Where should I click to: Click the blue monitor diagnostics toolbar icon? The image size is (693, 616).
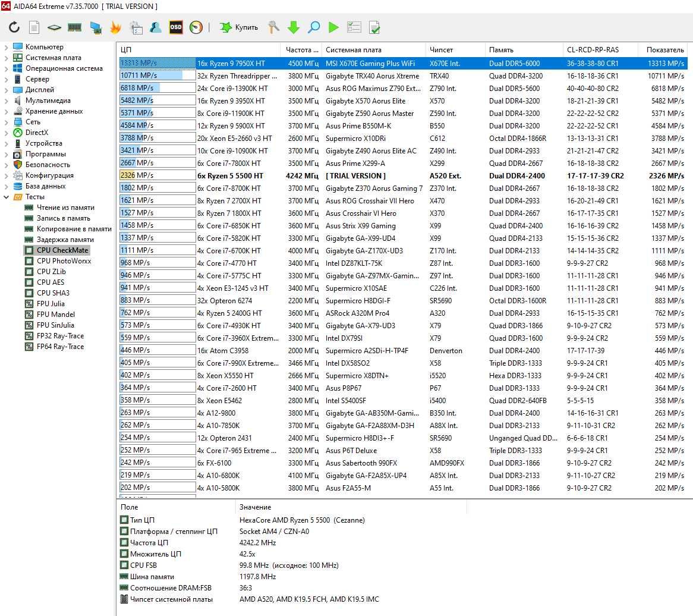click(96, 27)
